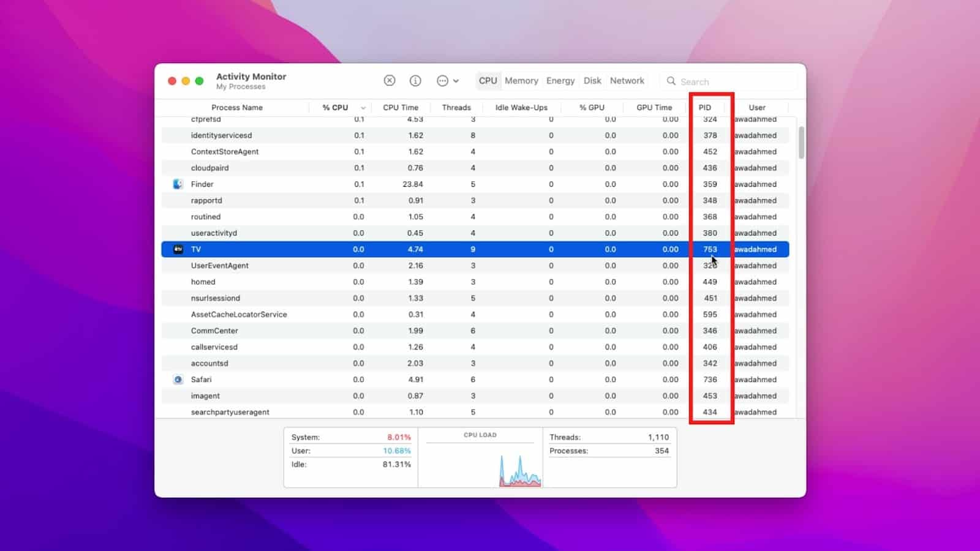Switch to the Disk tab
The height and width of the screenshot is (551, 980).
point(592,80)
